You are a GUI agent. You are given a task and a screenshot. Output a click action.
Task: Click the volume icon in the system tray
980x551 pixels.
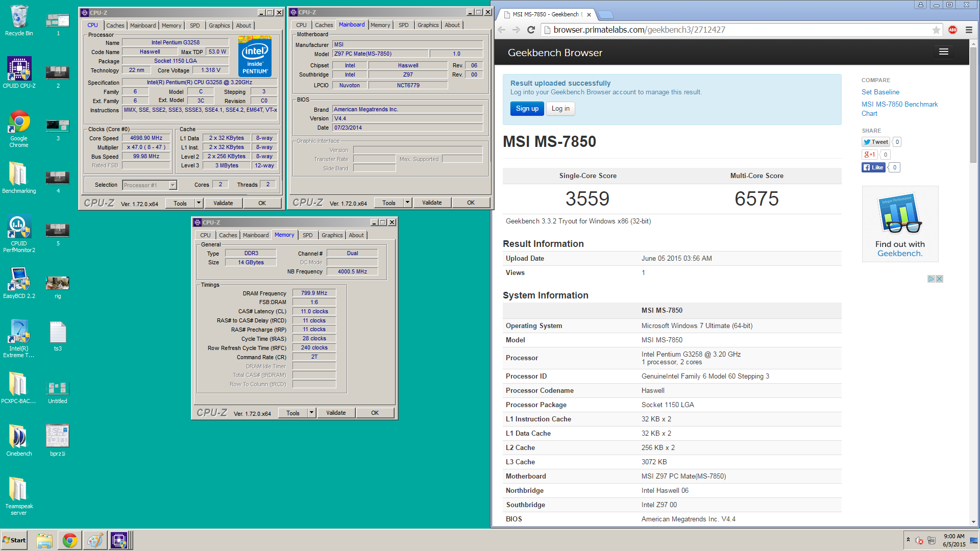919,540
